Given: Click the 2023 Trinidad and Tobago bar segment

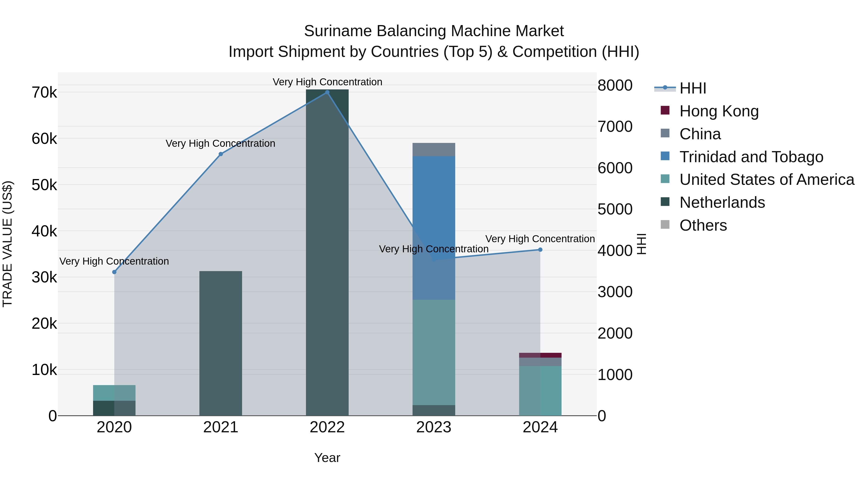Looking at the screenshot, I should [x=434, y=228].
